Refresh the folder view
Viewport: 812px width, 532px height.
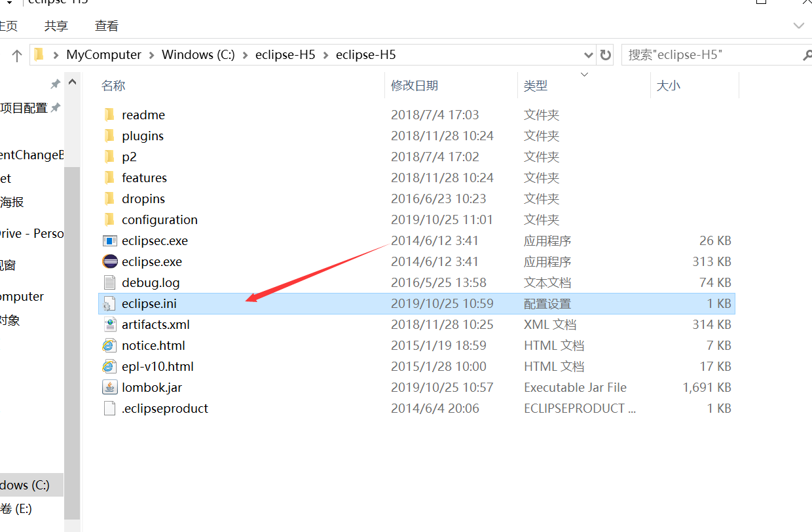[606, 54]
